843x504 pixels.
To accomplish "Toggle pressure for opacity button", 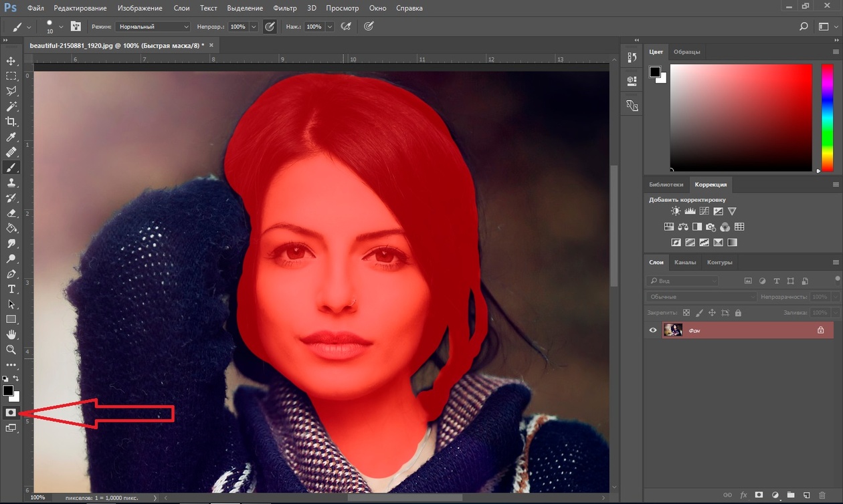I will click(270, 27).
